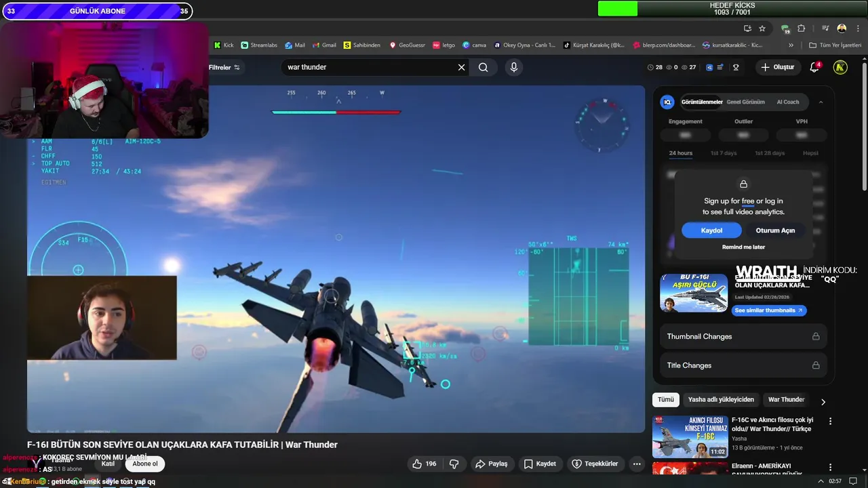Open the GeoGuessr bookmark
The width and height of the screenshot is (868, 488).
pos(407,45)
